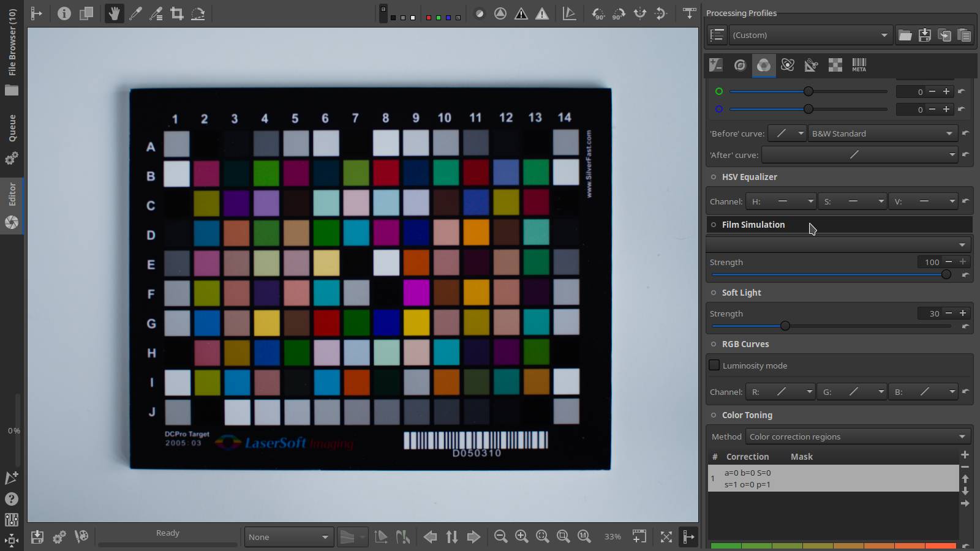This screenshot has height=551, width=980.
Task: Zoom out of the image preview
Action: click(x=500, y=537)
